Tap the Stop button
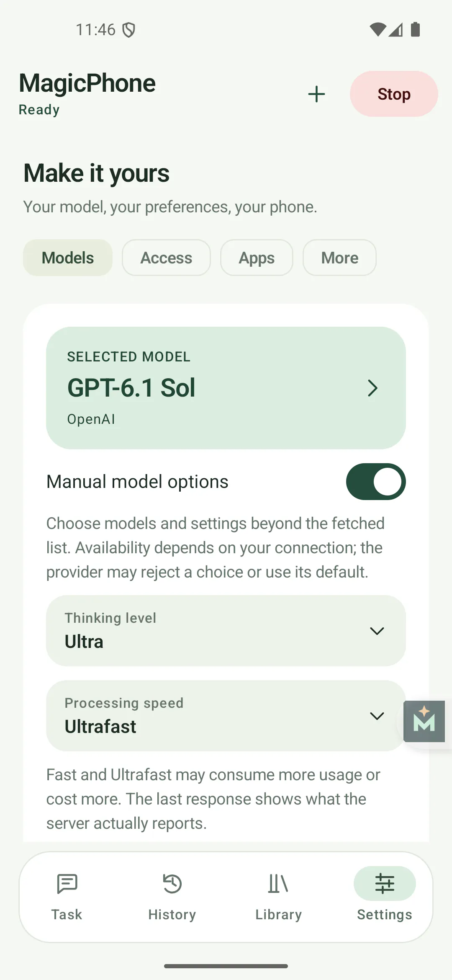The width and height of the screenshot is (452, 980). pyautogui.click(x=394, y=94)
